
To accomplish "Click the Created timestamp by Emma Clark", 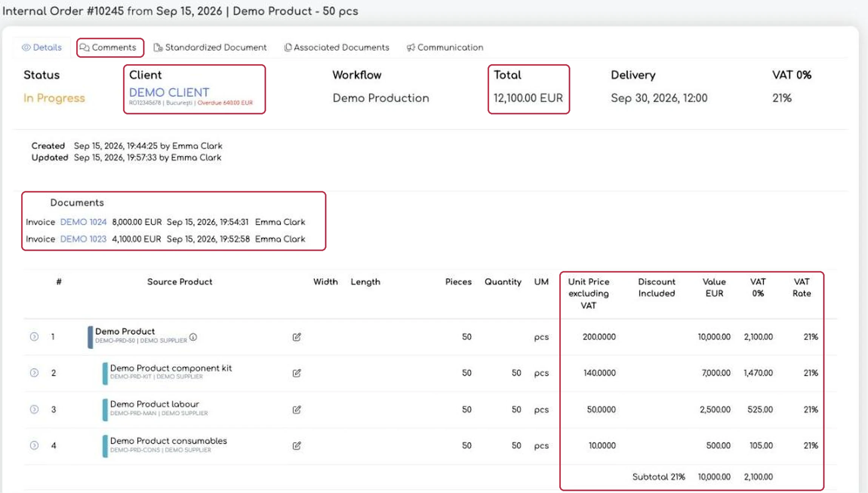I will coord(148,146).
